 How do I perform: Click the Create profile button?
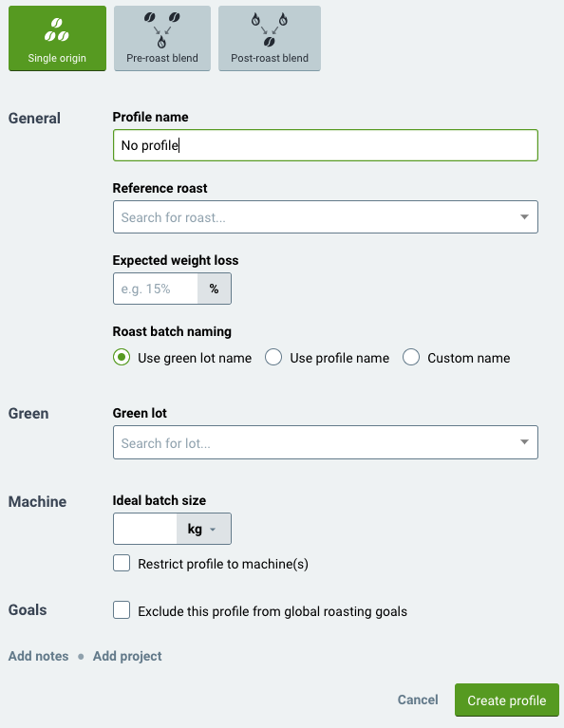click(507, 700)
